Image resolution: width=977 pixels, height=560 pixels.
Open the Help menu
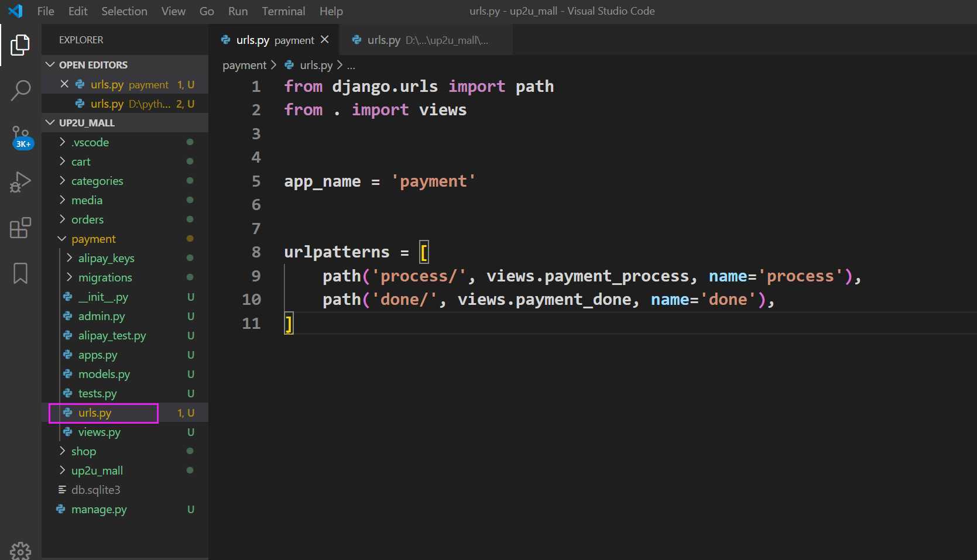pos(331,11)
